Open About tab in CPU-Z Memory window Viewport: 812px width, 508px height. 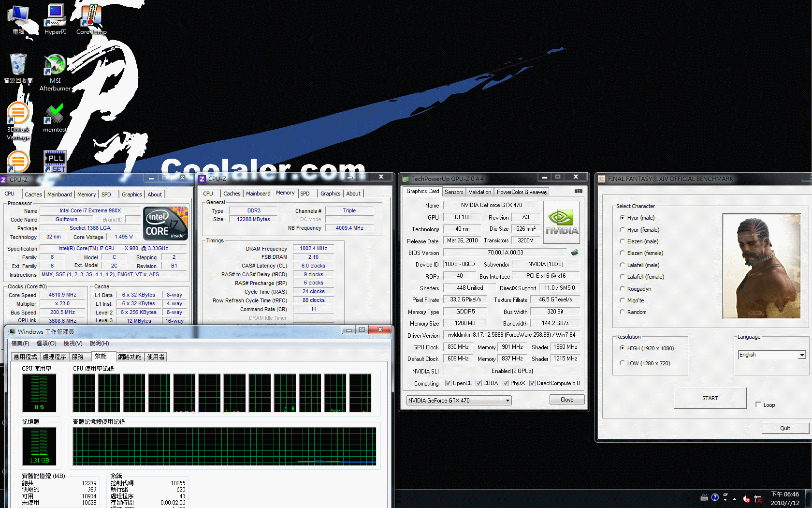(x=353, y=194)
